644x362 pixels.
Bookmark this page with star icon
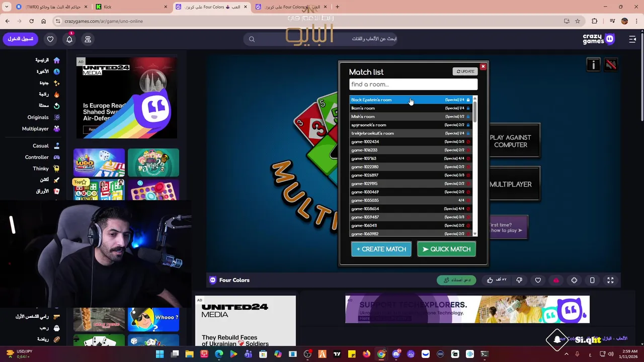578,21
